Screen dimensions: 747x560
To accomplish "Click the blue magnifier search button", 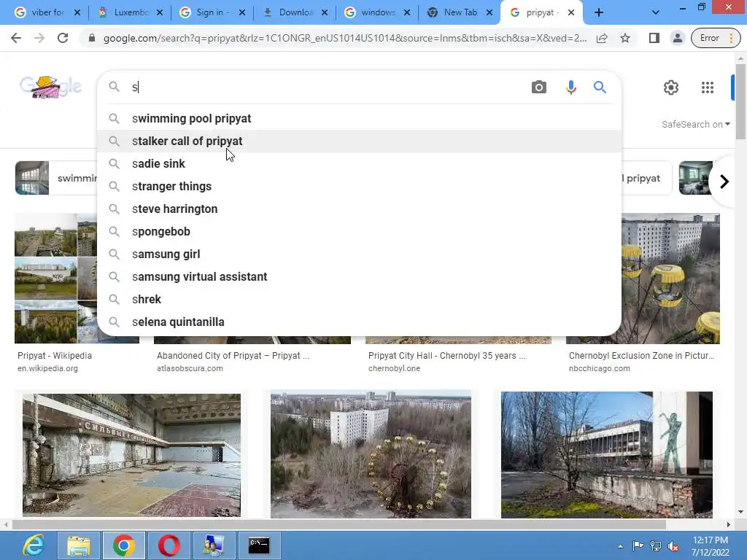I will tap(600, 87).
